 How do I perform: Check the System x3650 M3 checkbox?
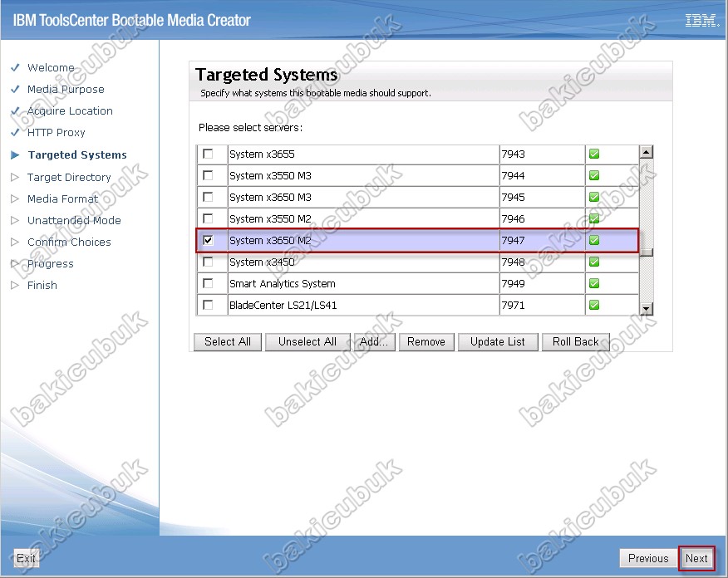(x=208, y=197)
